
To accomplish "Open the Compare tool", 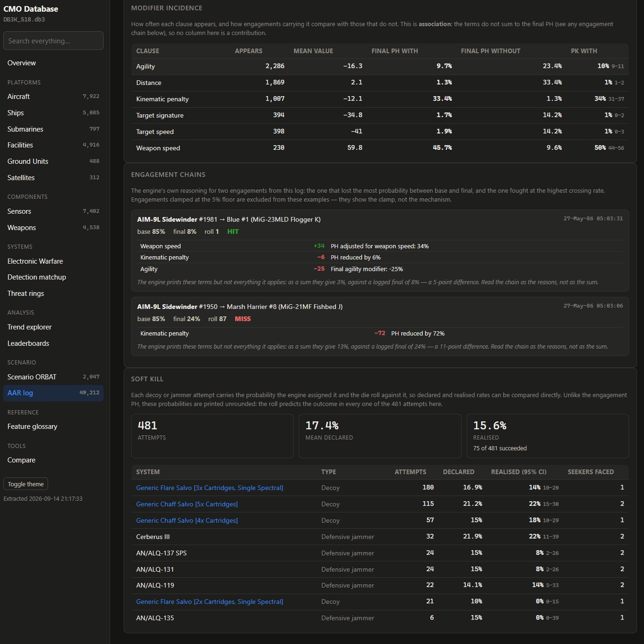I will [x=53, y=460].
